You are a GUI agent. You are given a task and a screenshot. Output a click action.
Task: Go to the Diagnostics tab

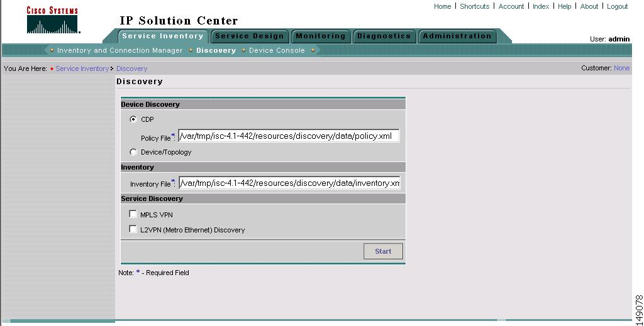click(384, 36)
